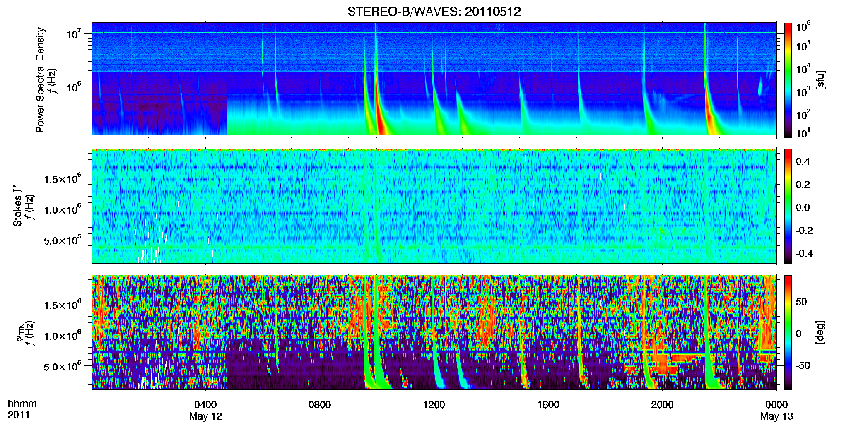Image resolution: width=868 pixels, height=447 pixels.
Task: Click the Power Spectral Density spectrogram panel
Action: tap(434, 79)
